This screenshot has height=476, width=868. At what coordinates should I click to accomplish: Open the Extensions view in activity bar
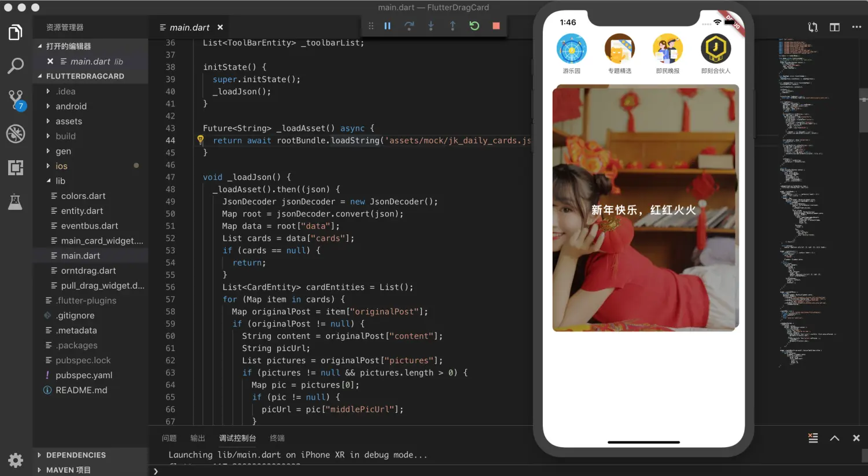tap(16, 168)
